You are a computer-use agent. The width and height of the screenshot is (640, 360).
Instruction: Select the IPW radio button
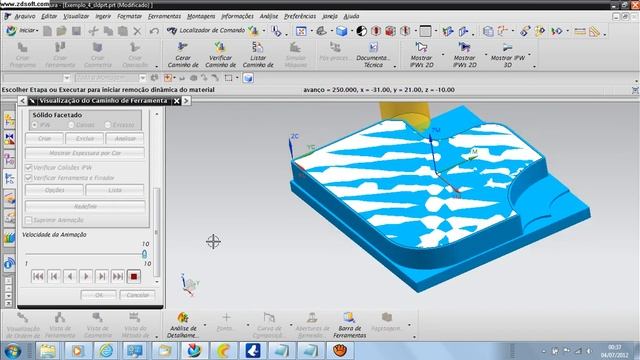[35, 125]
